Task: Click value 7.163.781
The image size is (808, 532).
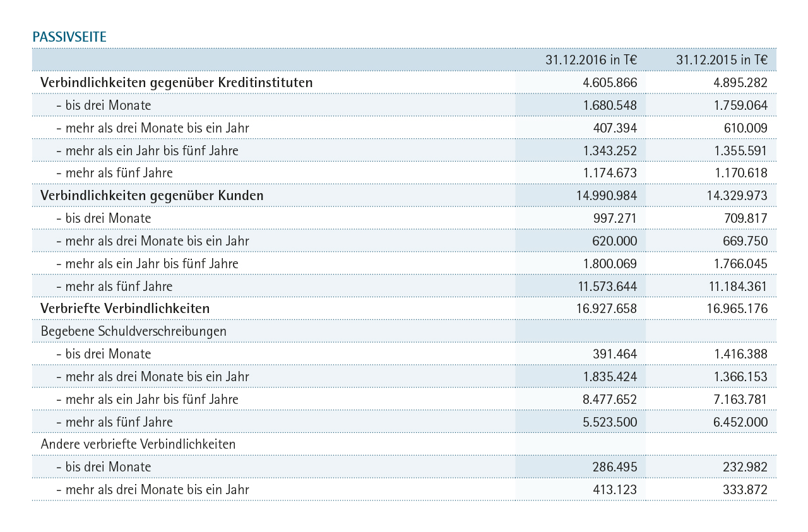Action: (x=741, y=399)
